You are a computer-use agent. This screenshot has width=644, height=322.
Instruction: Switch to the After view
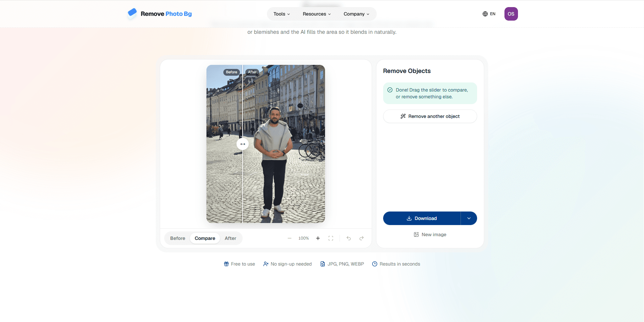click(230, 238)
